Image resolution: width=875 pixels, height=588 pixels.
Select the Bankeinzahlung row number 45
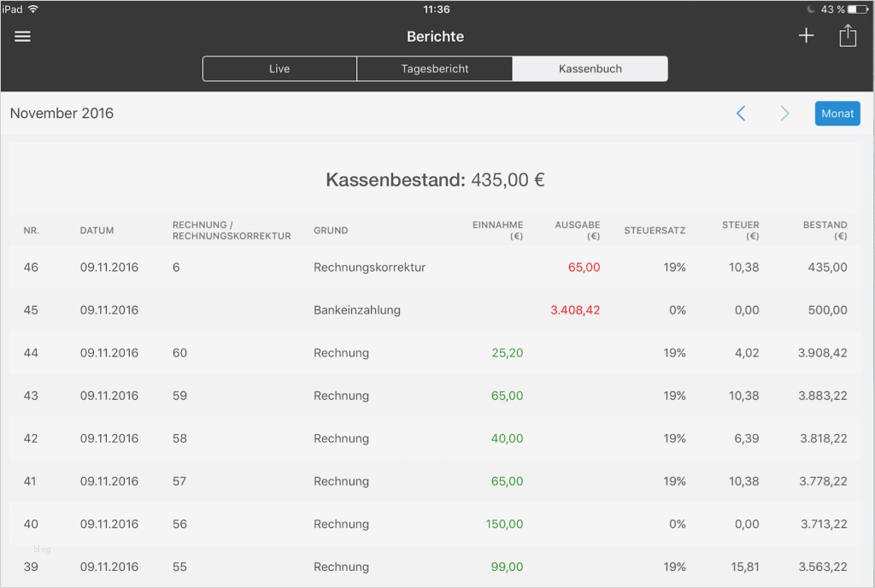tap(356, 310)
